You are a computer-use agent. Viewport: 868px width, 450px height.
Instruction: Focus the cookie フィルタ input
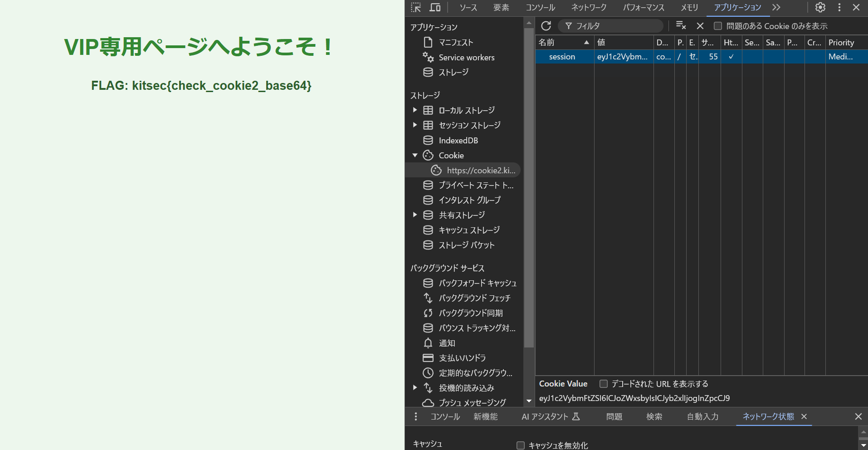pos(611,26)
